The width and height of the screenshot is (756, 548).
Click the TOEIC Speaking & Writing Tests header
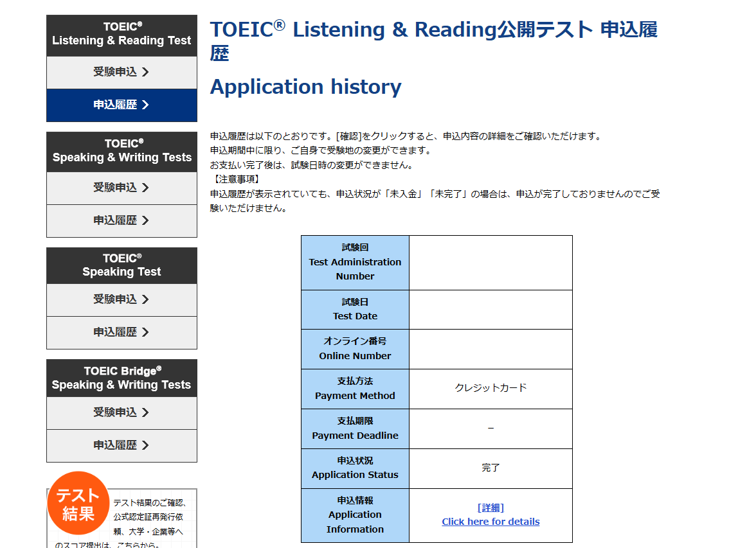click(122, 152)
